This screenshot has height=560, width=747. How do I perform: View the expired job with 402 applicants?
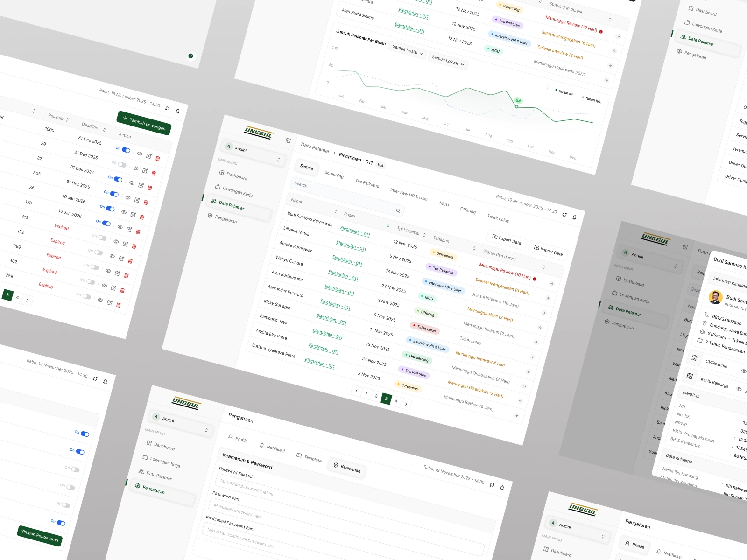104,285
